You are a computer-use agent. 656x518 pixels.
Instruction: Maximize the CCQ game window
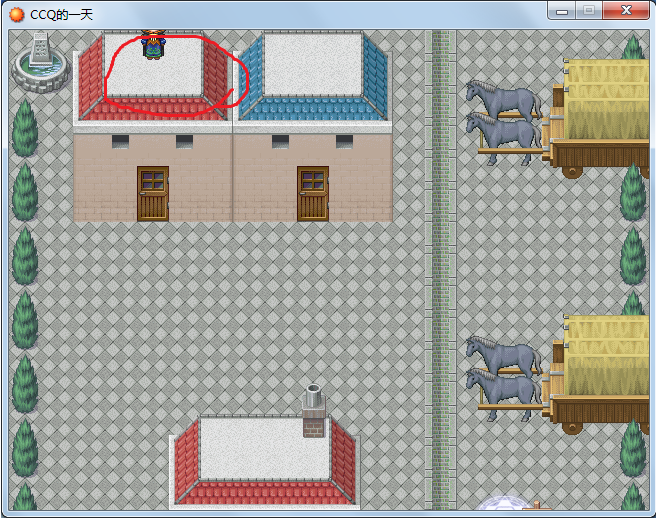[589, 10]
